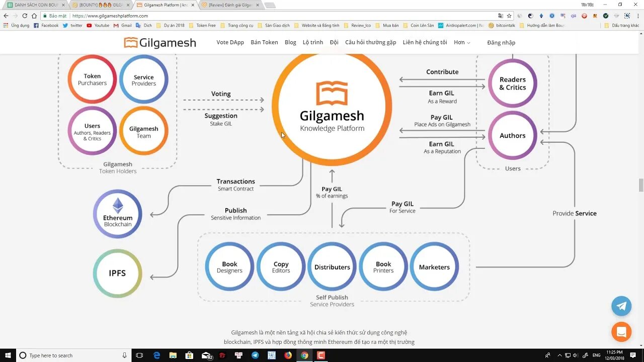Viewport: 644px width, 362px height.
Task: Expand the Hơn menu in site navigation
Action: point(462,43)
